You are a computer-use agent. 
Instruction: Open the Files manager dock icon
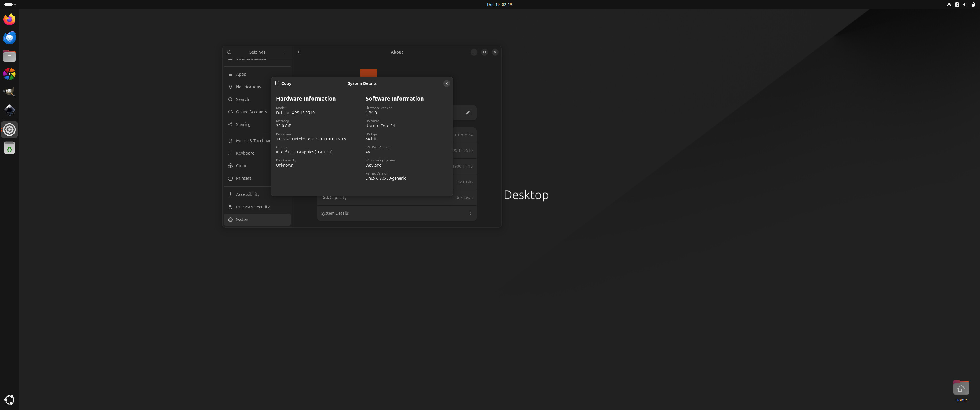tap(9, 56)
